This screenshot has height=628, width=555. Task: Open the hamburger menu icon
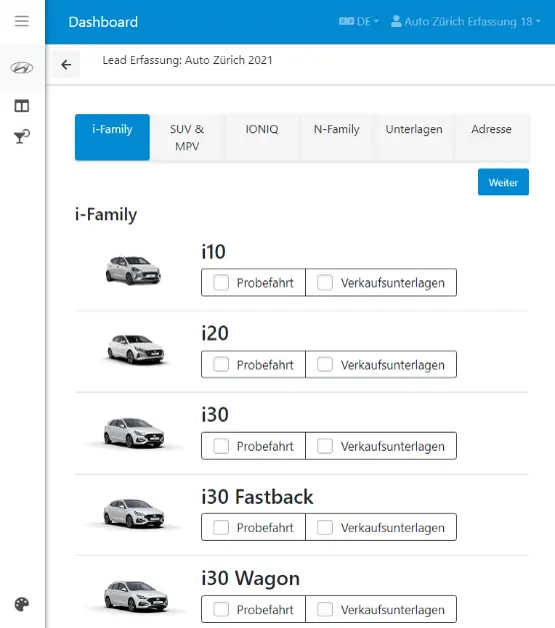(x=22, y=21)
